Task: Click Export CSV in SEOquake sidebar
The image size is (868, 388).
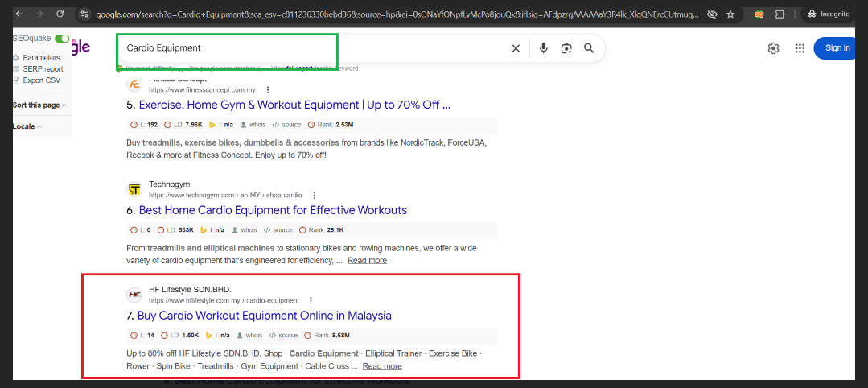Action: point(41,80)
